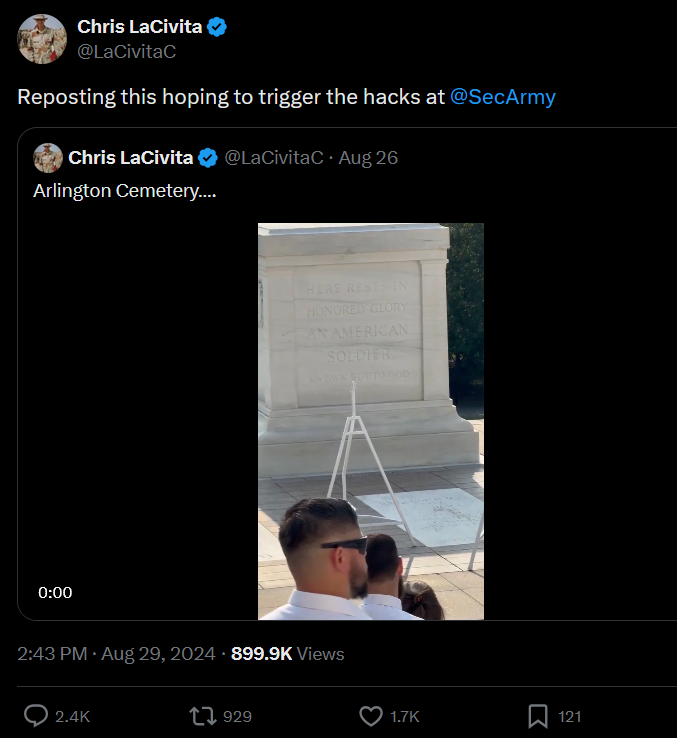Open the small avatar in quoted tweet
The width and height of the screenshot is (677, 738).
coord(48,158)
